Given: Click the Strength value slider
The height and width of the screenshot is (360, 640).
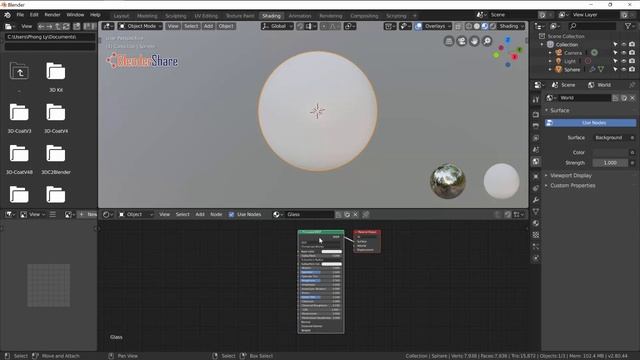Looking at the screenshot, I should (x=611, y=162).
